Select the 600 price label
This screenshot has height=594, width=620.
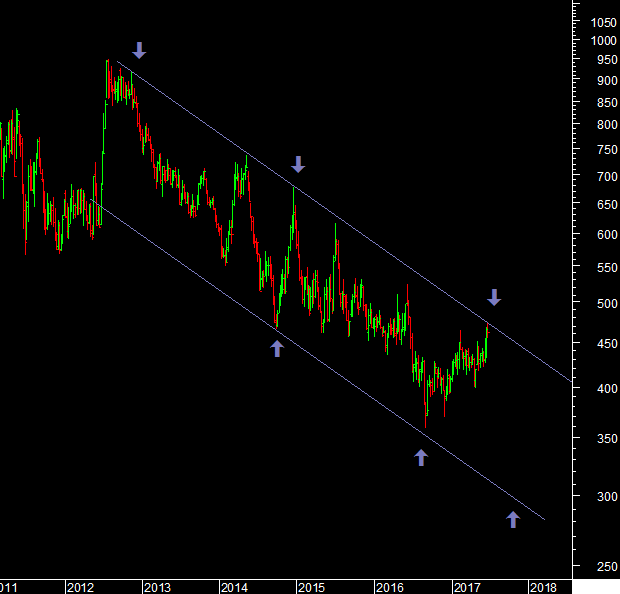click(607, 235)
